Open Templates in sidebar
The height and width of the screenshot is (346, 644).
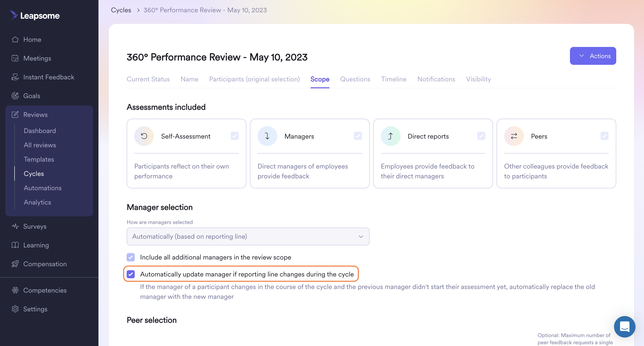(39, 159)
